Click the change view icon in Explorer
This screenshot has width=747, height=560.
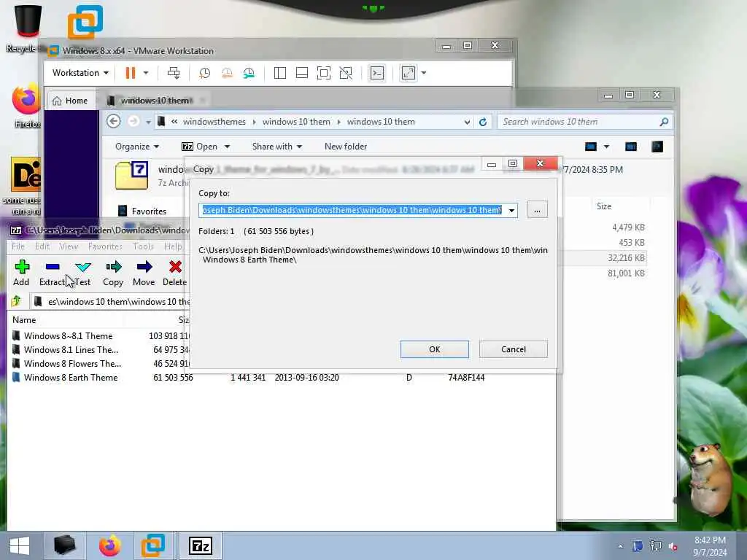coord(591,146)
